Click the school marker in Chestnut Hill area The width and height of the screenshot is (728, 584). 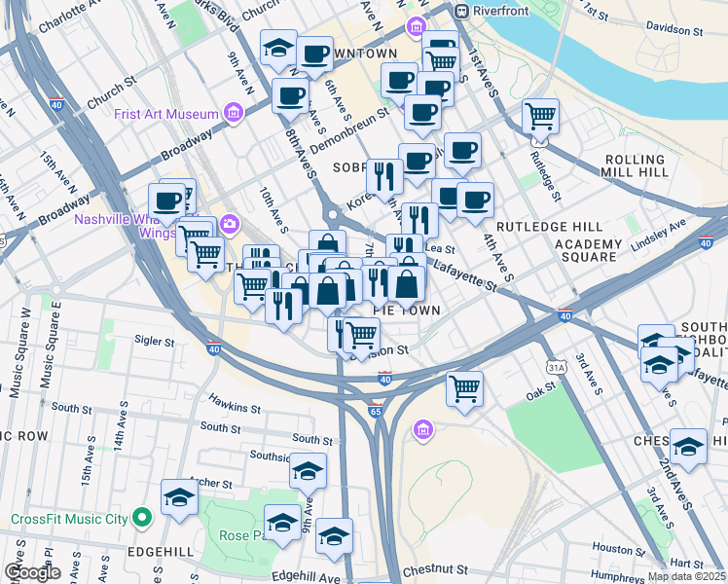tap(688, 448)
